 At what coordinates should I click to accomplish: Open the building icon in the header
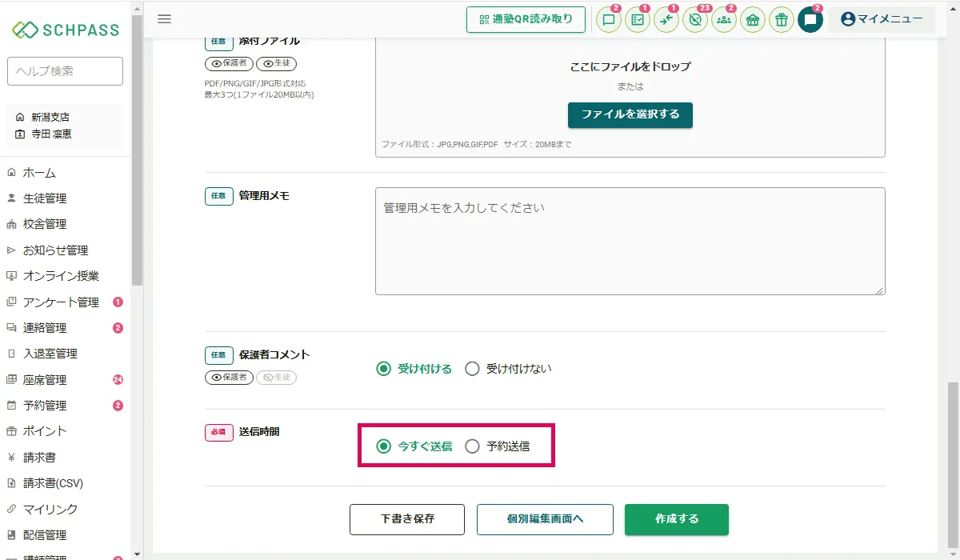click(753, 20)
